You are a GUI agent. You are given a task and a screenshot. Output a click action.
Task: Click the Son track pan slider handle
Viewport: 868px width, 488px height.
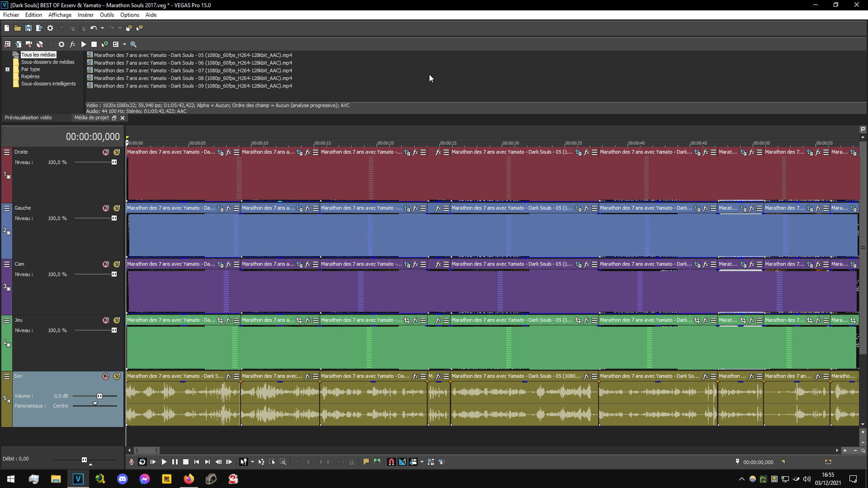pos(95,404)
